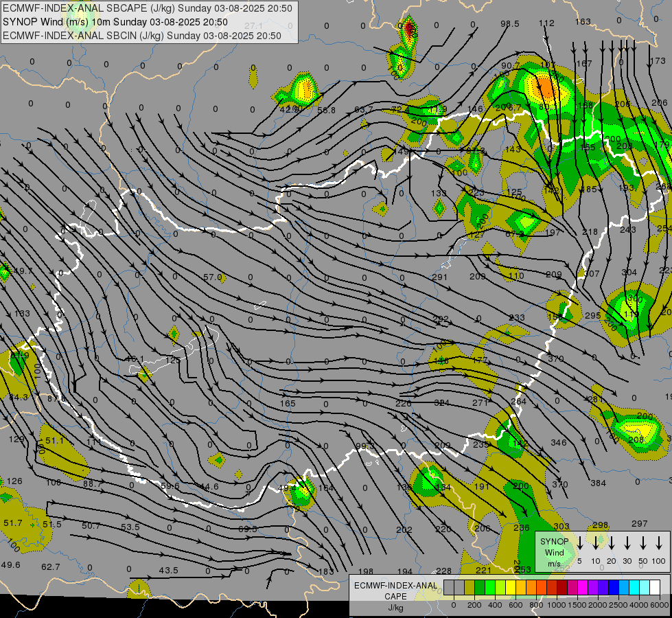Click the 100 m/s wind legend arrow
The width and height of the screenshot is (672, 618).
tap(659, 543)
